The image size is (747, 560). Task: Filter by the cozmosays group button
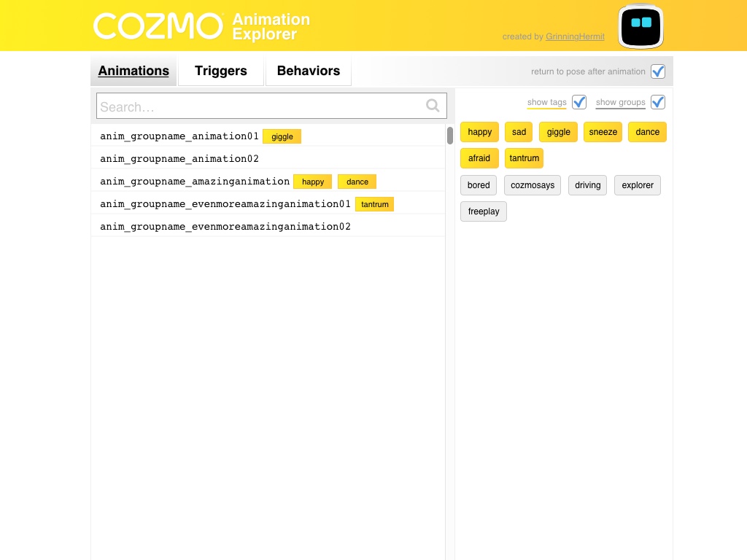click(533, 185)
